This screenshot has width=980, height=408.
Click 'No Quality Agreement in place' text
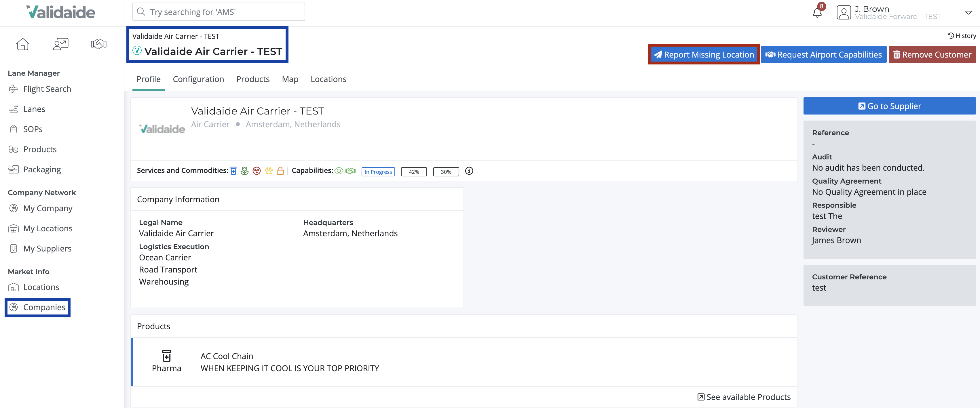(869, 192)
